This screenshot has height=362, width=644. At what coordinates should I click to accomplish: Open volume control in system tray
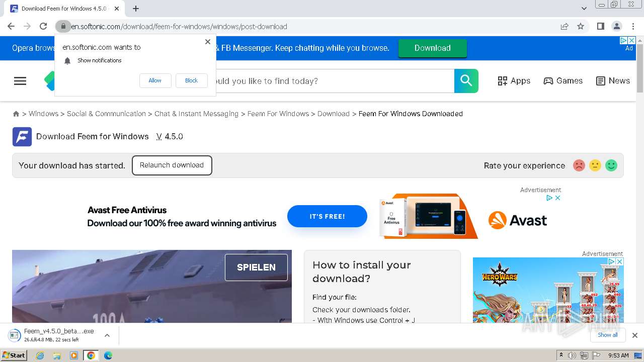572,355
